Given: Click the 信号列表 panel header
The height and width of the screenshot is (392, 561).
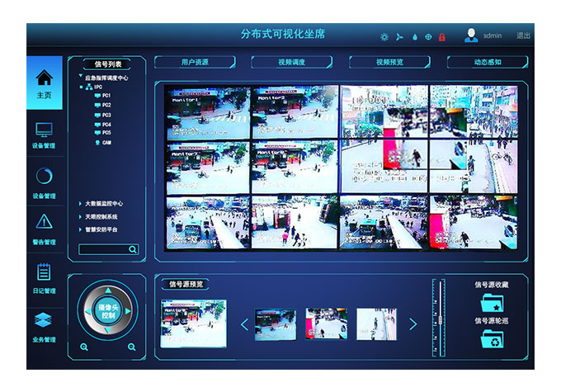Looking at the screenshot, I should pyautogui.click(x=107, y=64).
